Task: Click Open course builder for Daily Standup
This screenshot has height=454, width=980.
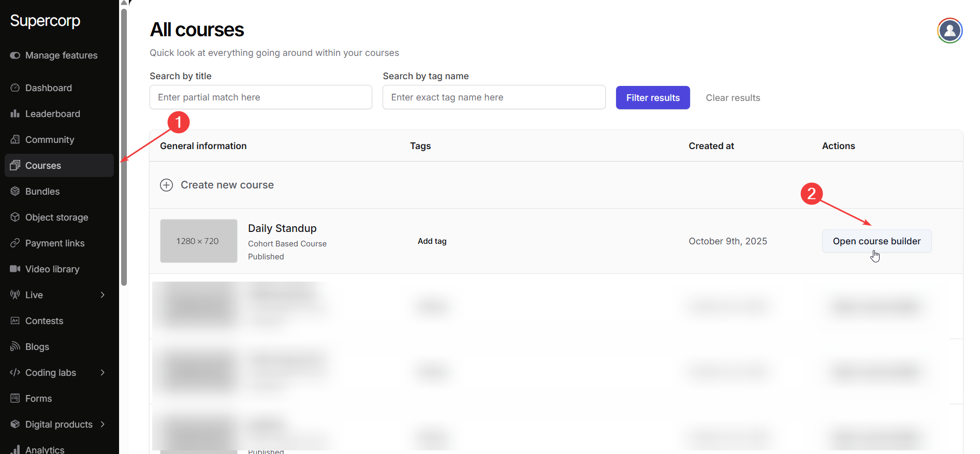Action: click(x=876, y=241)
